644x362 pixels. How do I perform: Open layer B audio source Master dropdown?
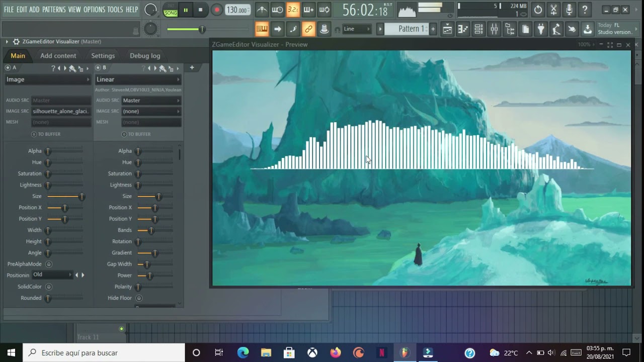tap(151, 101)
